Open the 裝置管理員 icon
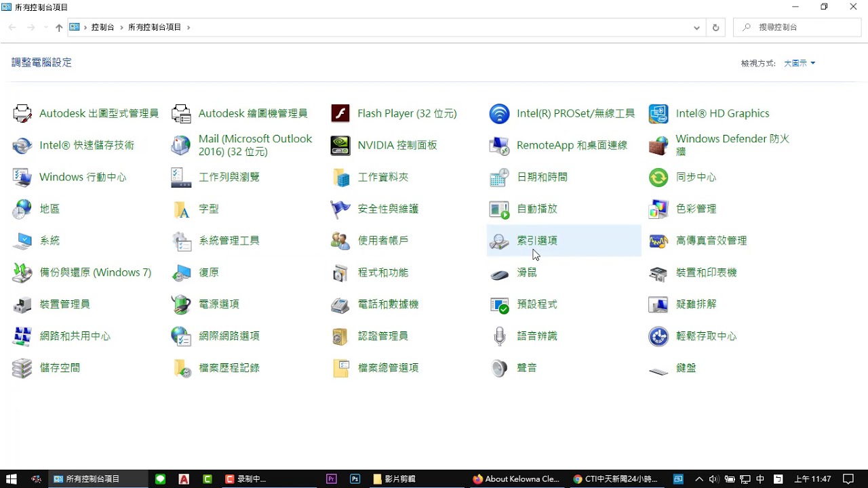Viewport: 868px width, 488px height. 22,304
